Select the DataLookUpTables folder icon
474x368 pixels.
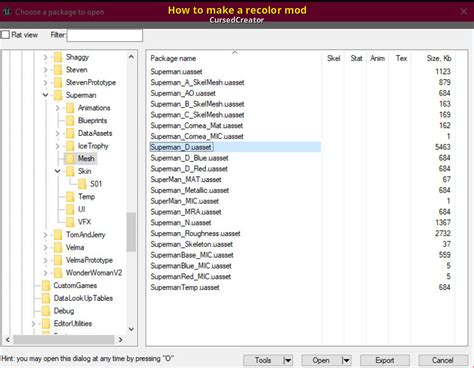[x=46, y=298]
